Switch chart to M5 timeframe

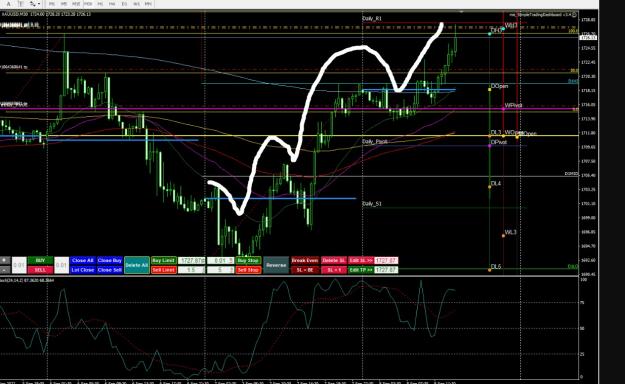coord(64,4)
